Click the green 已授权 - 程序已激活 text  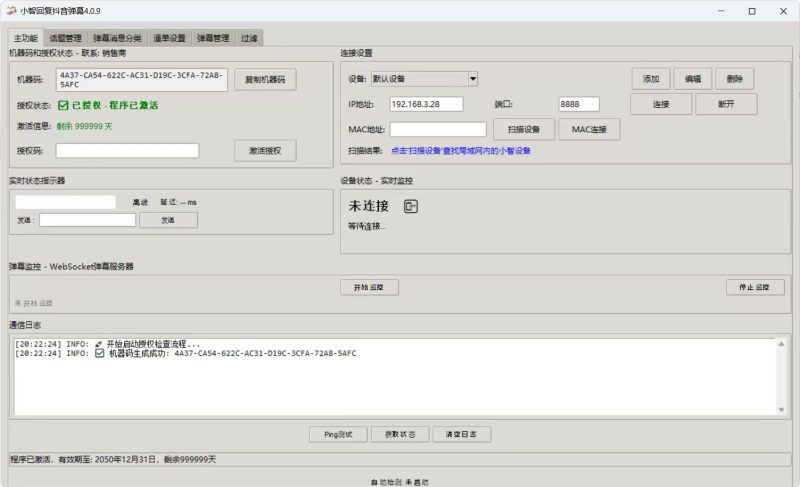tap(115, 106)
